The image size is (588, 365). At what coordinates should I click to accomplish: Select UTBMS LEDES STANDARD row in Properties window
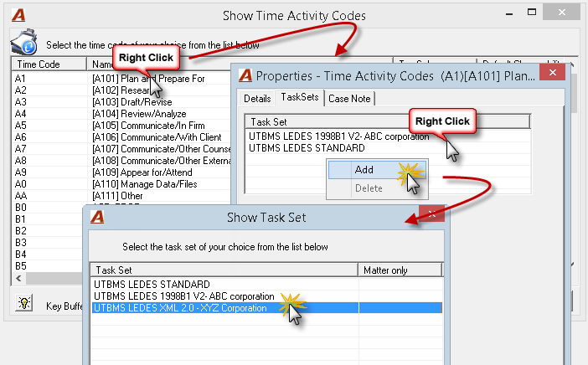(x=388, y=148)
